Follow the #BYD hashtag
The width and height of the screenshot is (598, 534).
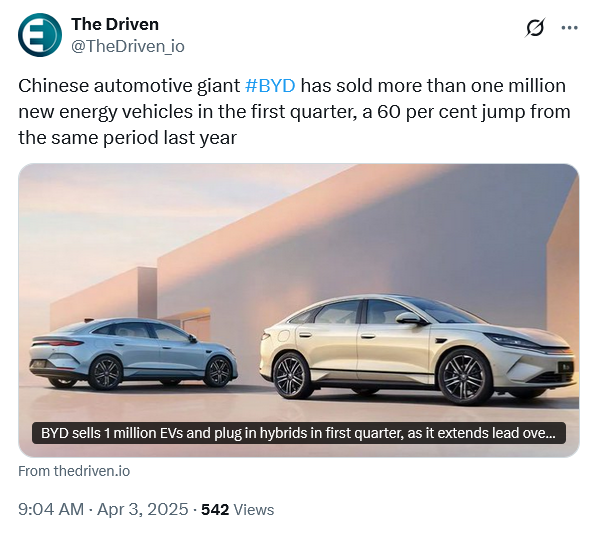pyautogui.click(x=270, y=86)
